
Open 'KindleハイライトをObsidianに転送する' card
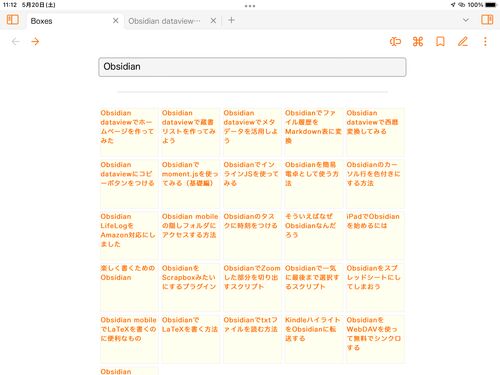coord(313,339)
